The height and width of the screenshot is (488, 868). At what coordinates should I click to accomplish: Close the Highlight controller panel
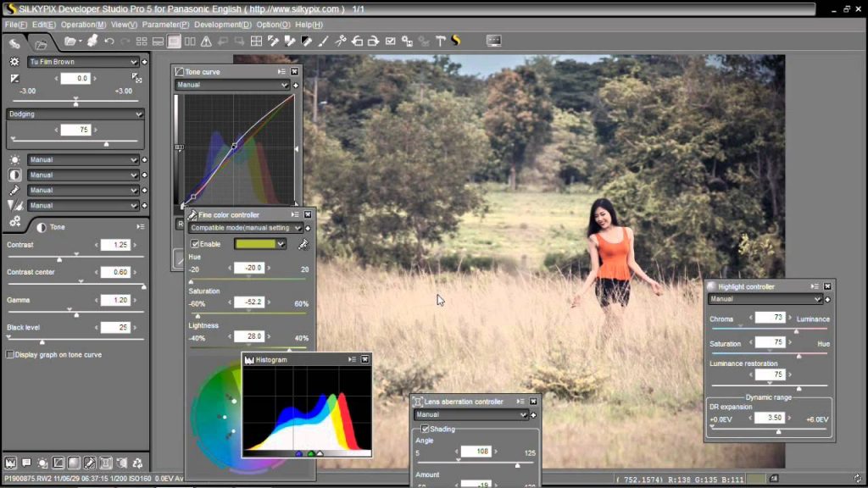[827, 286]
